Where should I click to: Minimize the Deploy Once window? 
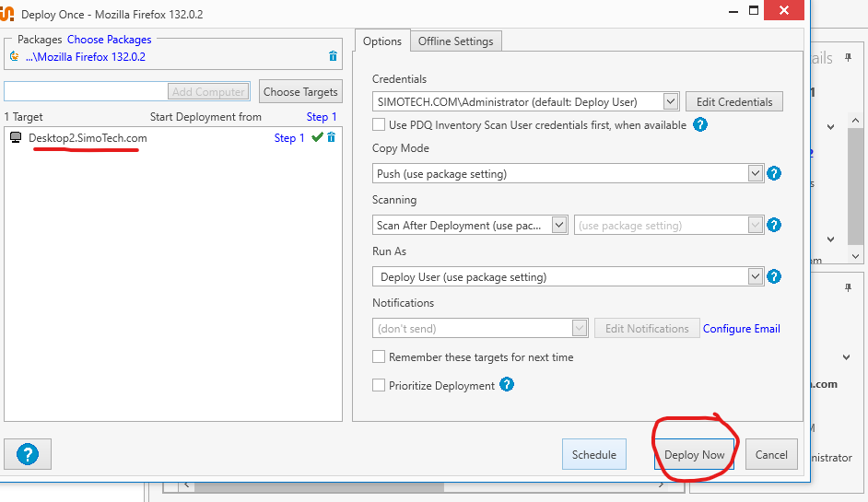point(733,11)
